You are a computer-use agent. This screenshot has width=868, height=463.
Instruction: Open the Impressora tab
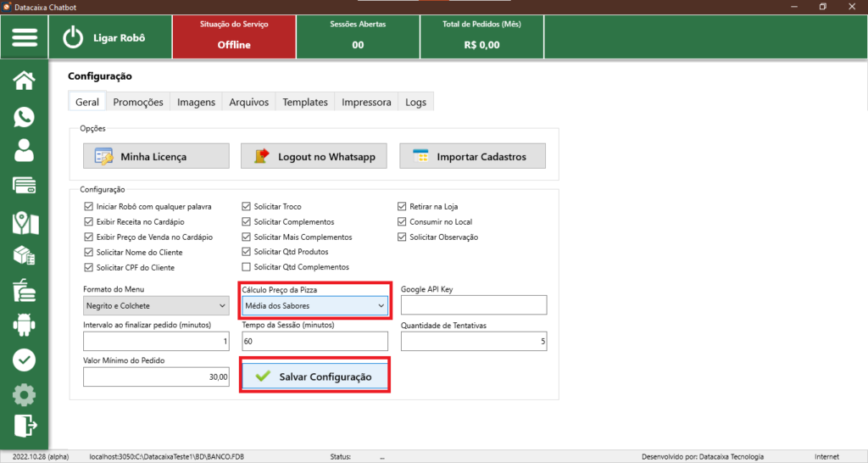[x=366, y=102]
